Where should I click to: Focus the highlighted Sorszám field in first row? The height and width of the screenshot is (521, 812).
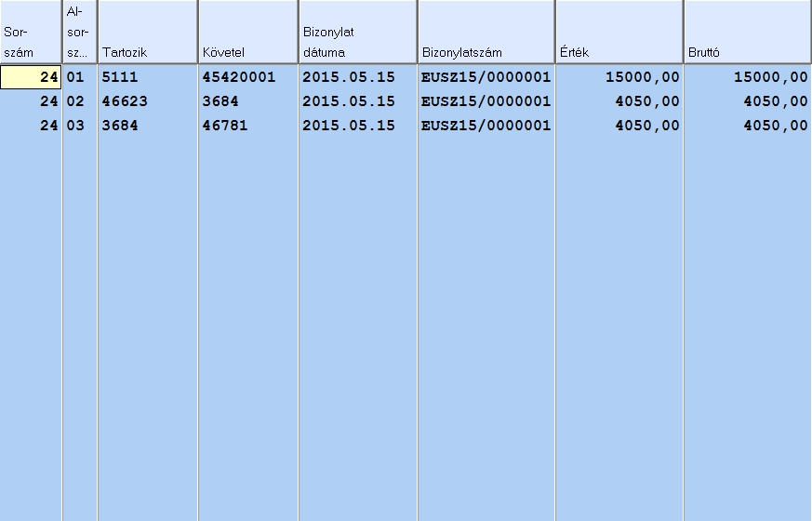[32, 77]
